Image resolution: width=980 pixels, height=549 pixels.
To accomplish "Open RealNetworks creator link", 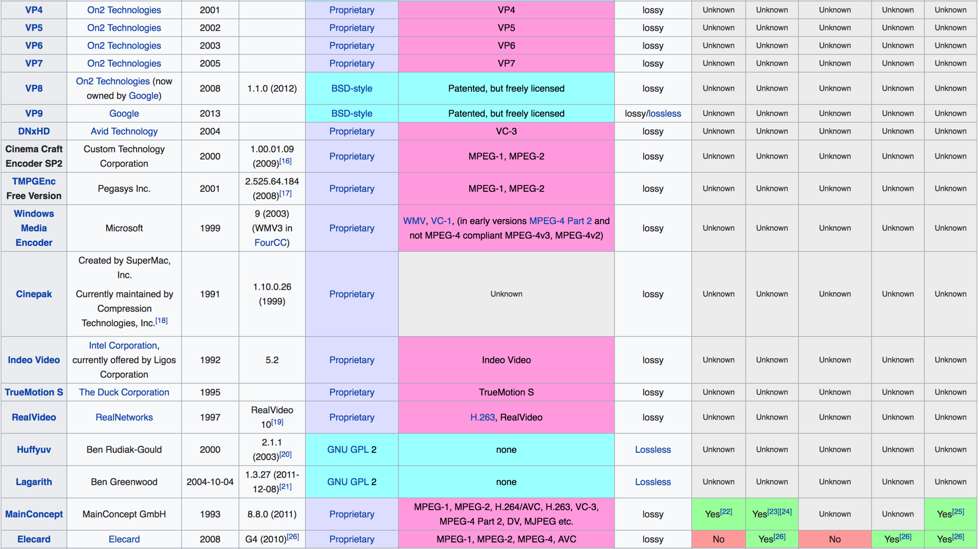I will click(x=124, y=417).
